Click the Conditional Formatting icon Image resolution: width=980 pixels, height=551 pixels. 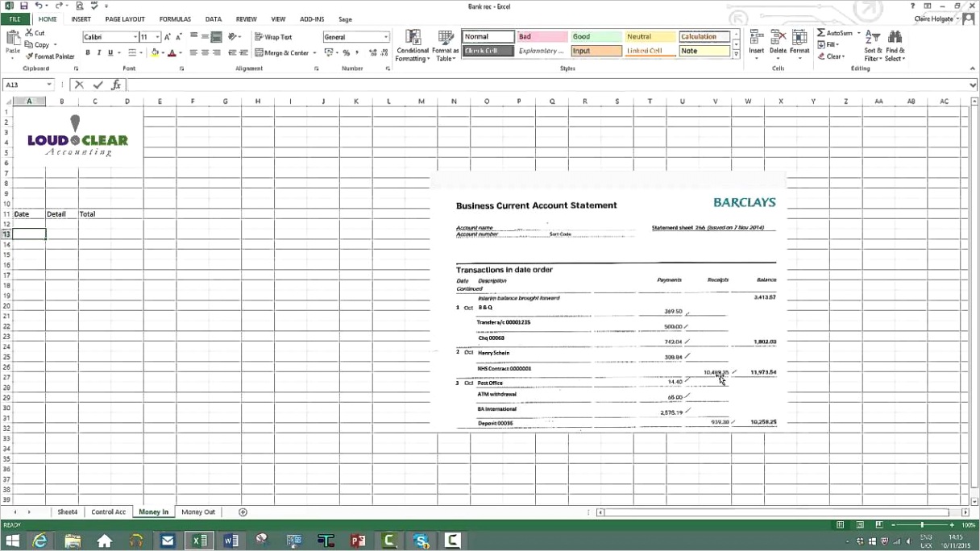[x=413, y=38]
